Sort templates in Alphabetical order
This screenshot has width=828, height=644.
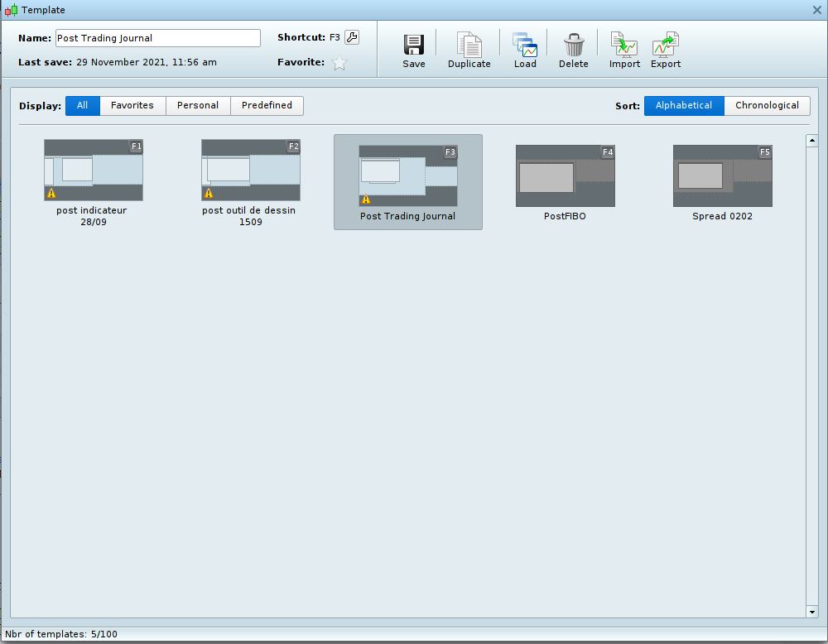tap(685, 106)
